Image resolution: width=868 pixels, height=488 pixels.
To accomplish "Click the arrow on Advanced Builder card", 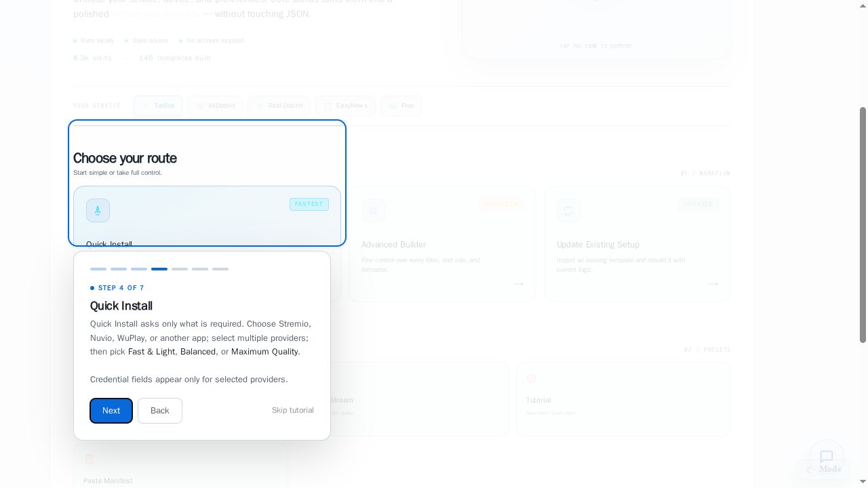I will click(518, 284).
